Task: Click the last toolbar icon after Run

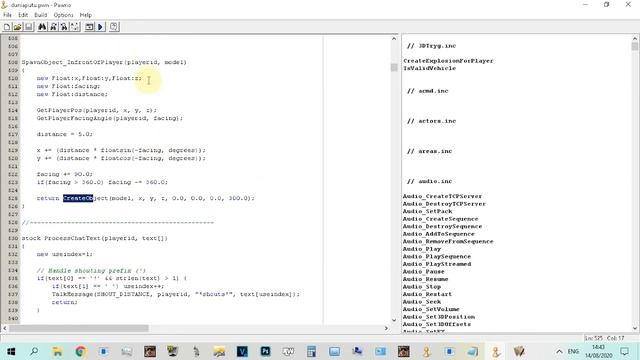Action: click(114, 27)
